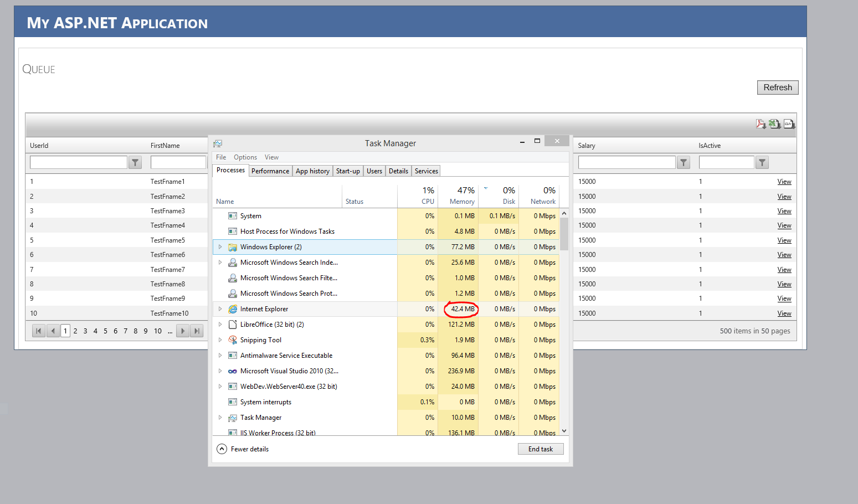Viewport: 858px width, 504px height.
Task: Expand the Snipping Tool process row
Action: [220, 340]
